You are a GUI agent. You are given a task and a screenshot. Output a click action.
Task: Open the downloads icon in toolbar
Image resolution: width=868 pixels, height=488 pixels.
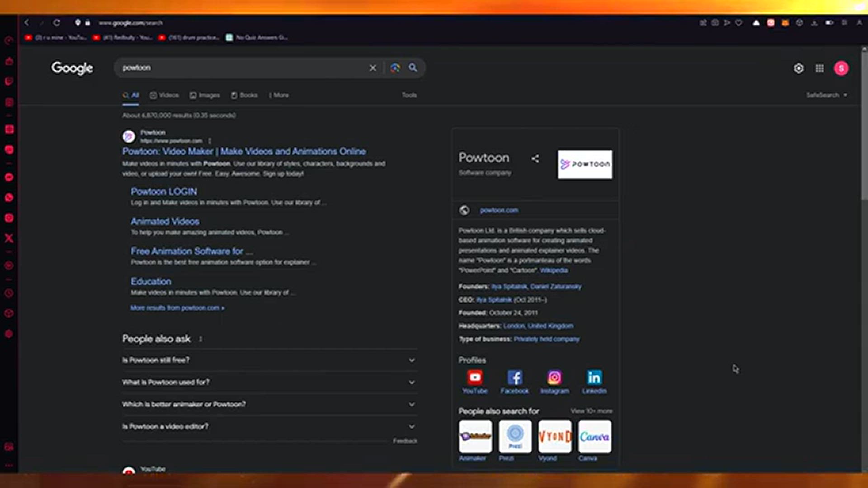click(814, 23)
